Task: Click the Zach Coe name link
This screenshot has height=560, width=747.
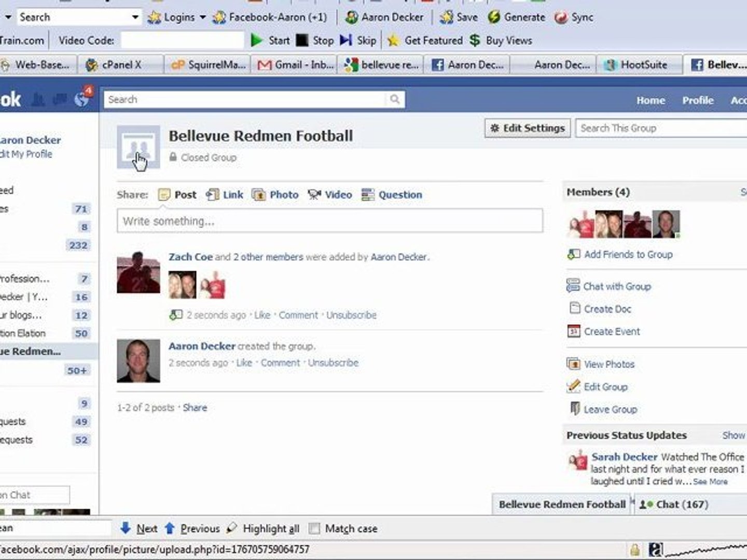Action: (x=190, y=257)
